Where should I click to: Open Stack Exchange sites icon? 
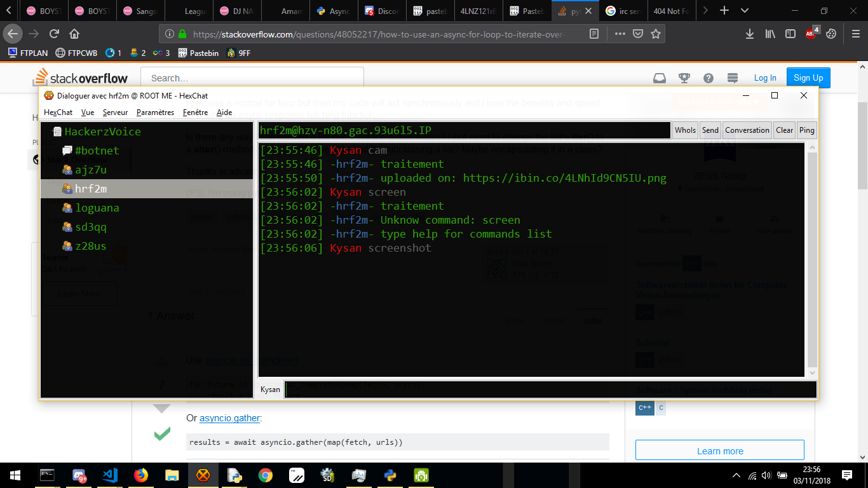click(x=733, y=78)
